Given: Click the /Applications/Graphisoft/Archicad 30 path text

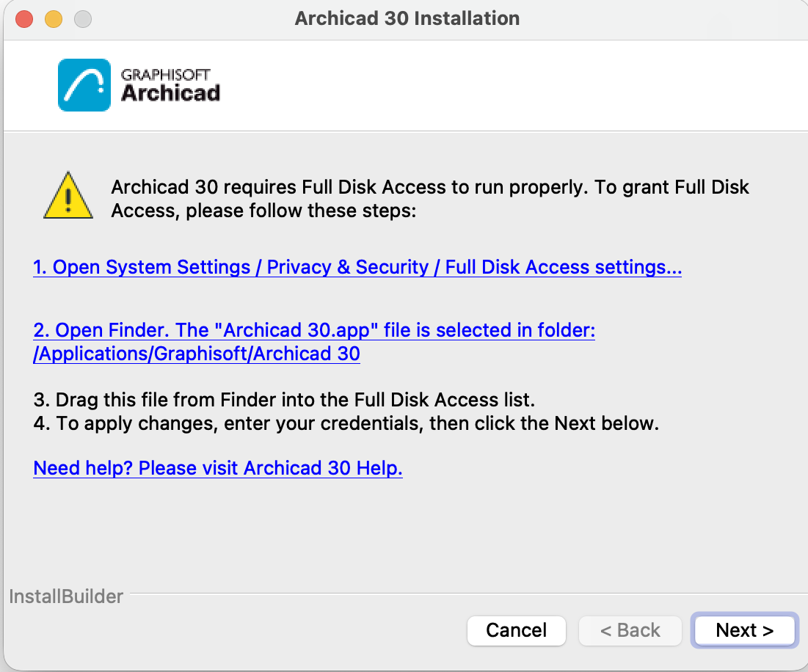Looking at the screenshot, I should (197, 354).
